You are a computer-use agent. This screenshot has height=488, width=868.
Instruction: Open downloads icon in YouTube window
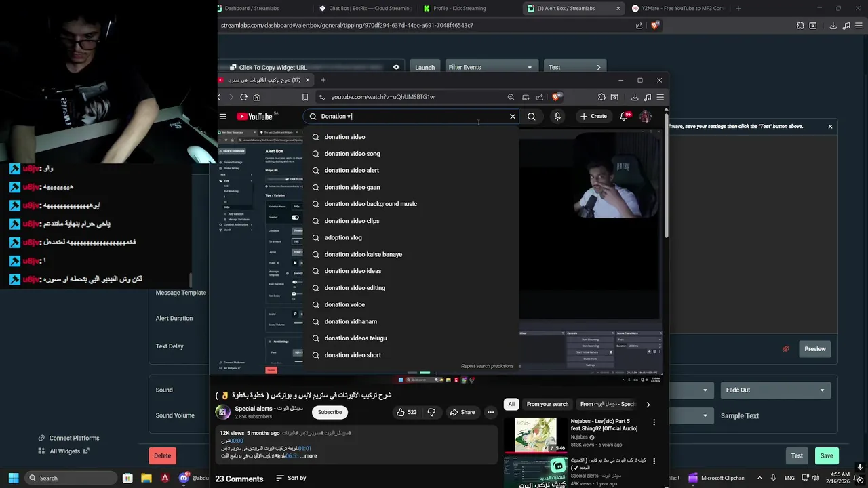point(635,97)
